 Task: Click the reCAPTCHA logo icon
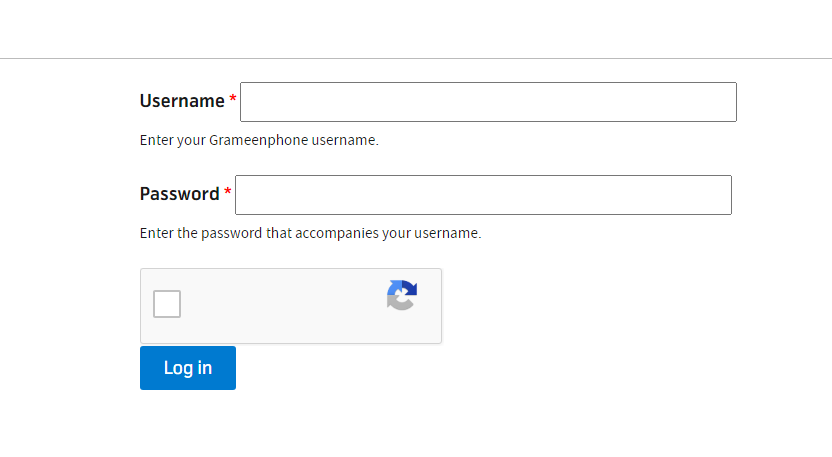(402, 295)
